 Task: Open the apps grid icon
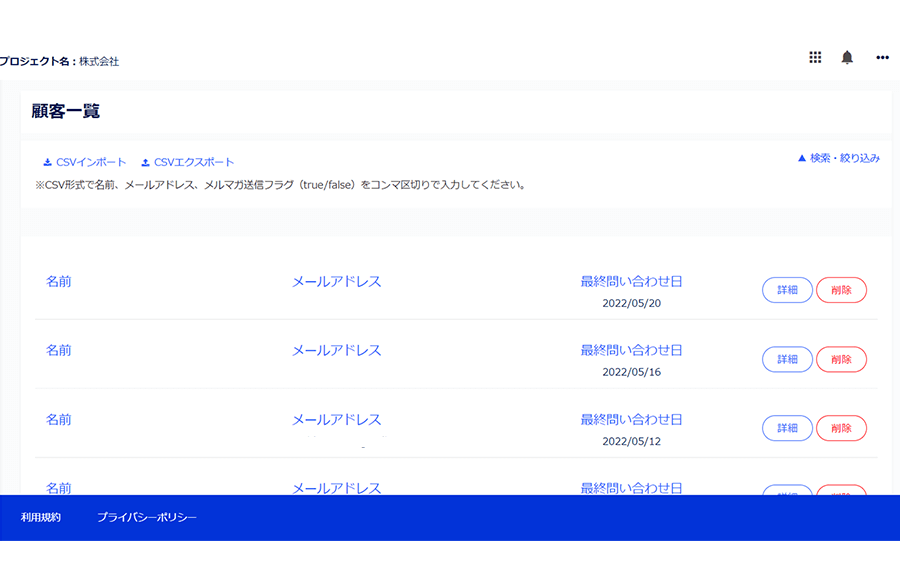pos(815,58)
